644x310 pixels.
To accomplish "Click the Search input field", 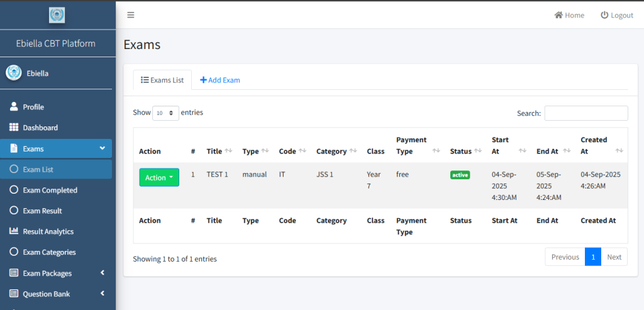I will pyautogui.click(x=586, y=113).
